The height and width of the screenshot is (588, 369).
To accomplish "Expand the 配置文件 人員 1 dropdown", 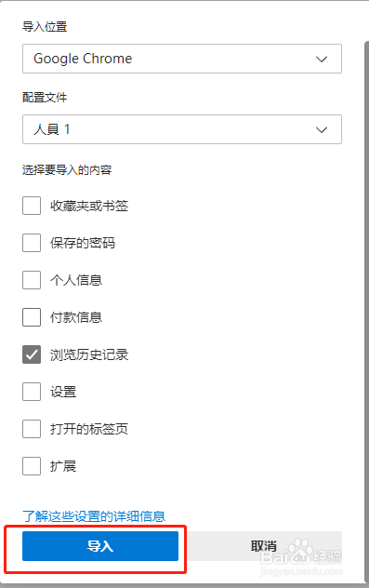I will pyautogui.click(x=182, y=129).
